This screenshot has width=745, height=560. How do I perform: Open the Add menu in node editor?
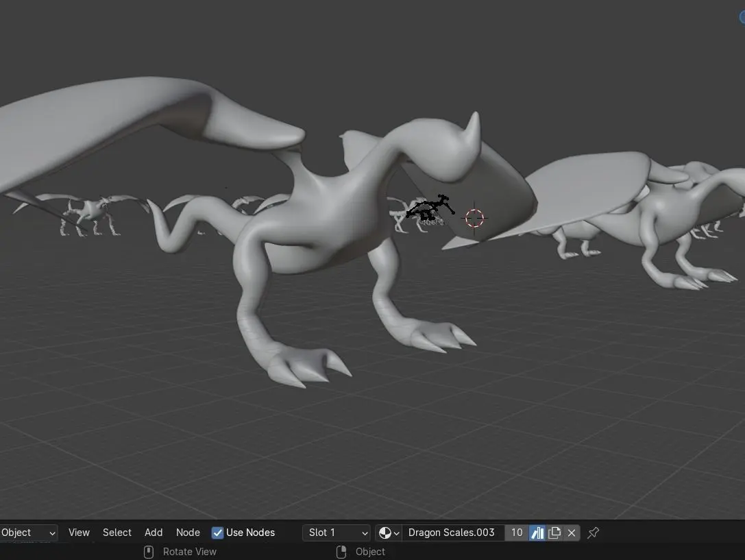point(154,533)
